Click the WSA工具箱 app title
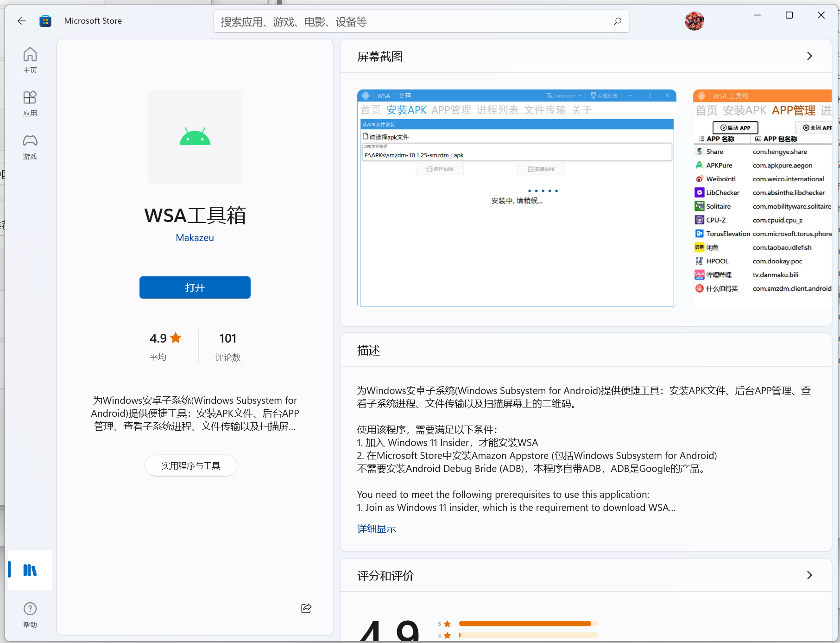840x643 pixels. click(x=195, y=216)
